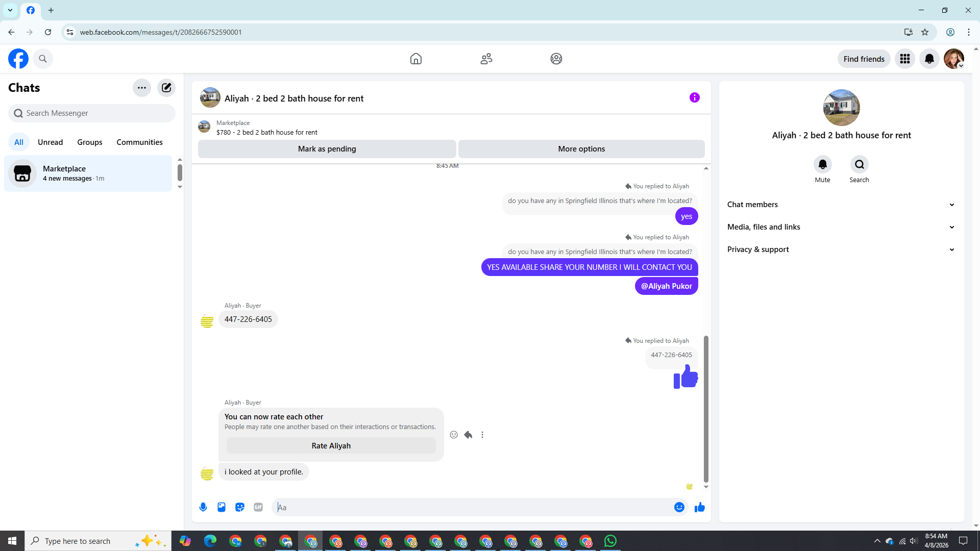This screenshot has height=551, width=980.
Task: Expand Chat members section
Action: (841, 205)
